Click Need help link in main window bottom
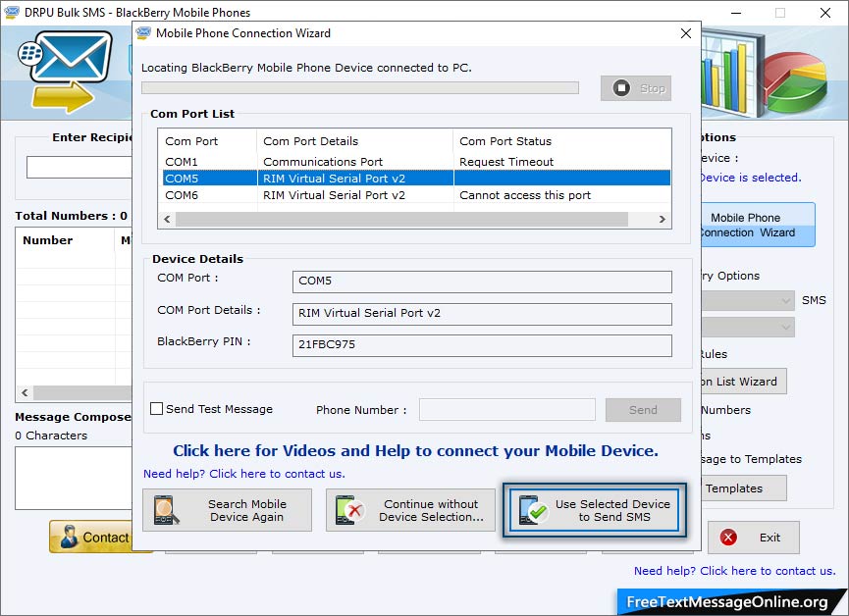Screen dimensions: 849x616 pyautogui.click(x=735, y=571)
